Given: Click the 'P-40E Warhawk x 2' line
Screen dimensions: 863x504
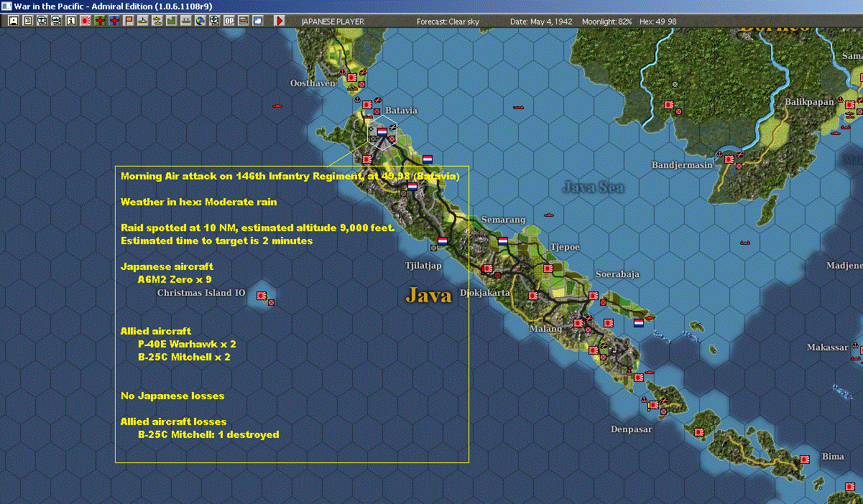Looking at the screenshot, I should coord(187,344).
